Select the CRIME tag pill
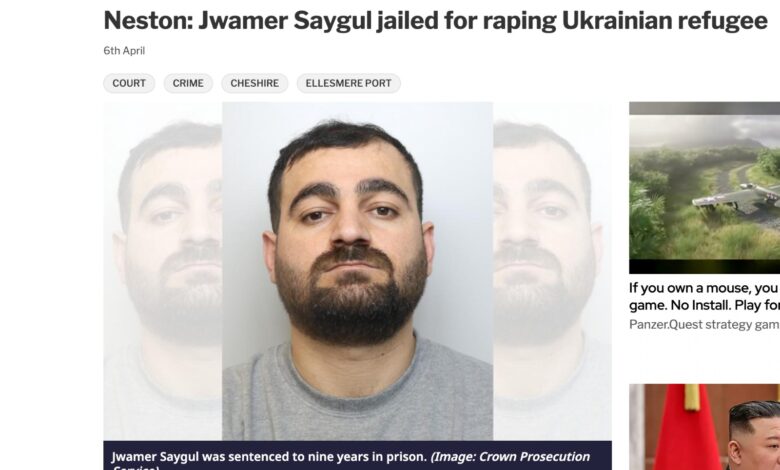The height and width of the screenshot is (470, 780). [188, 83]
